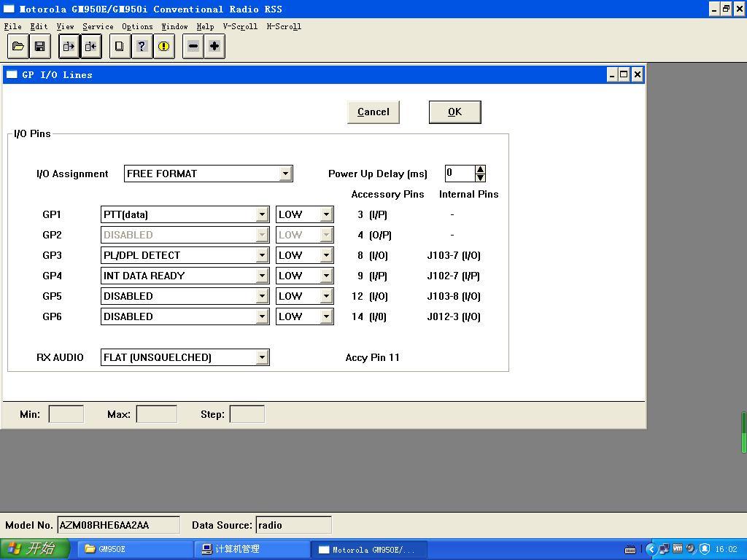Expand GP6 DISABLED function dropdown
This screenshot has height=560, width=747.
(262, 316)
